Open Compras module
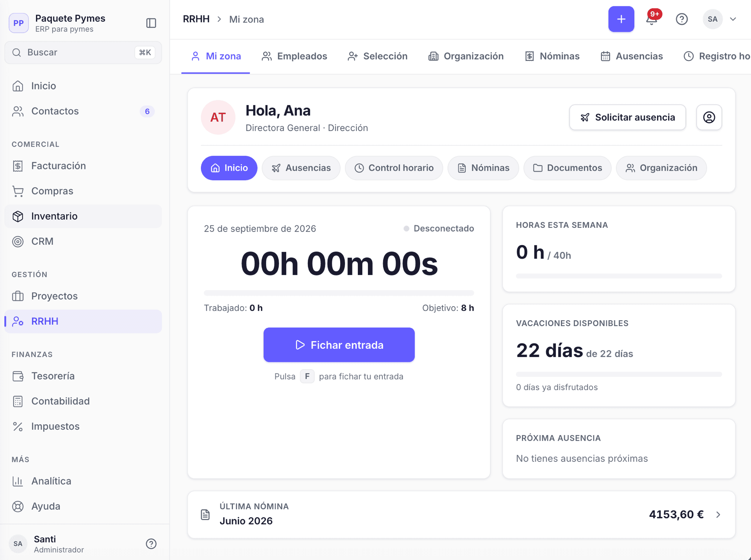The image size is (751, 560). pyautogui.click(x=83, y=191)
